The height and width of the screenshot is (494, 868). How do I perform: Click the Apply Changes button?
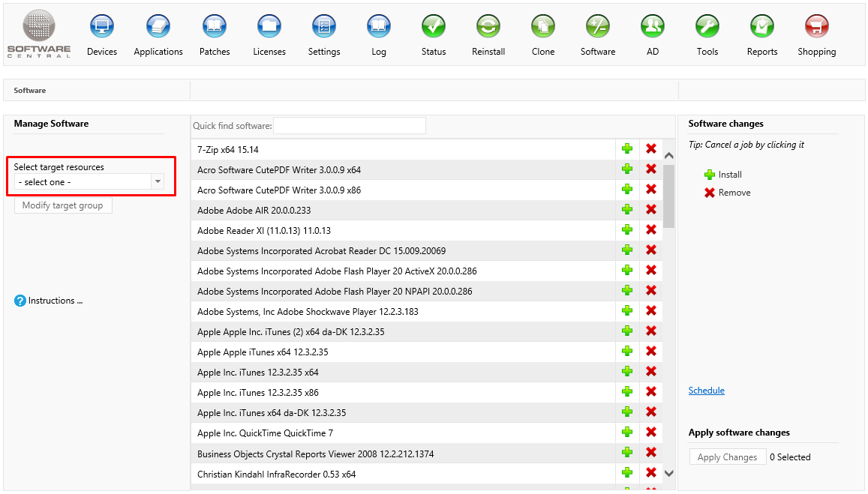727,457
